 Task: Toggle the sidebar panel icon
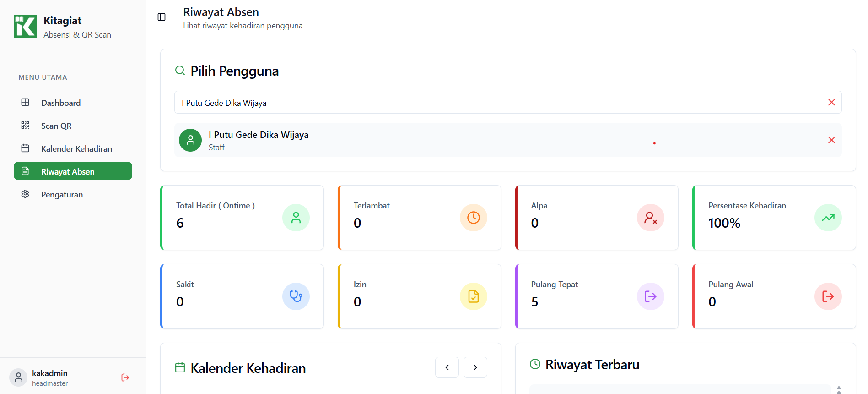(x=162, y=17)
